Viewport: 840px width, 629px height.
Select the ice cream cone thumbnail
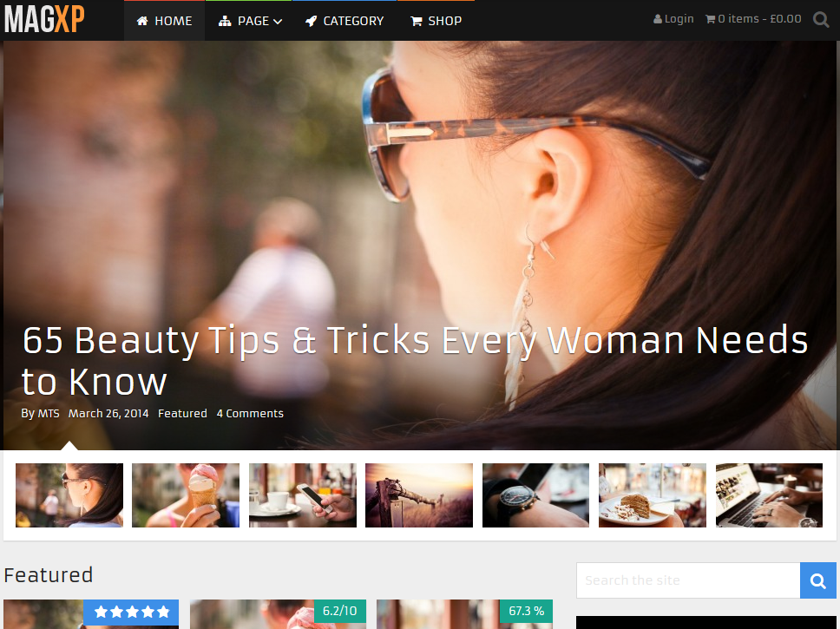(x=186, y=495)
